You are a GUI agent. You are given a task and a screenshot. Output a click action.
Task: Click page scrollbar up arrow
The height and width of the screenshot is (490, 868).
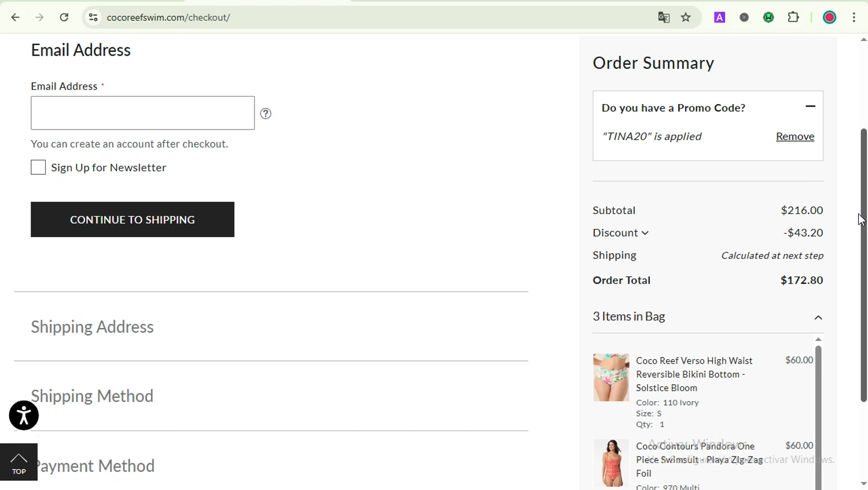tap(863, 40)
